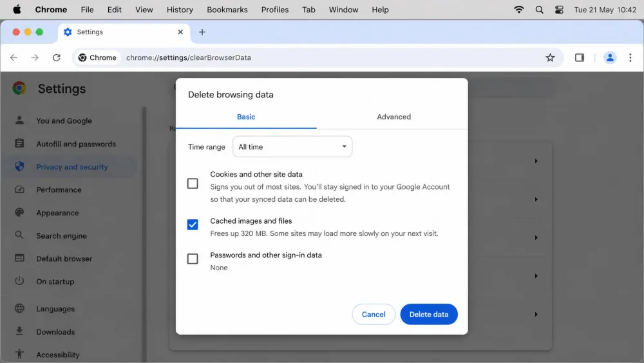Open the Time range dropdown

pyautogui.click(x=292, y=147)
